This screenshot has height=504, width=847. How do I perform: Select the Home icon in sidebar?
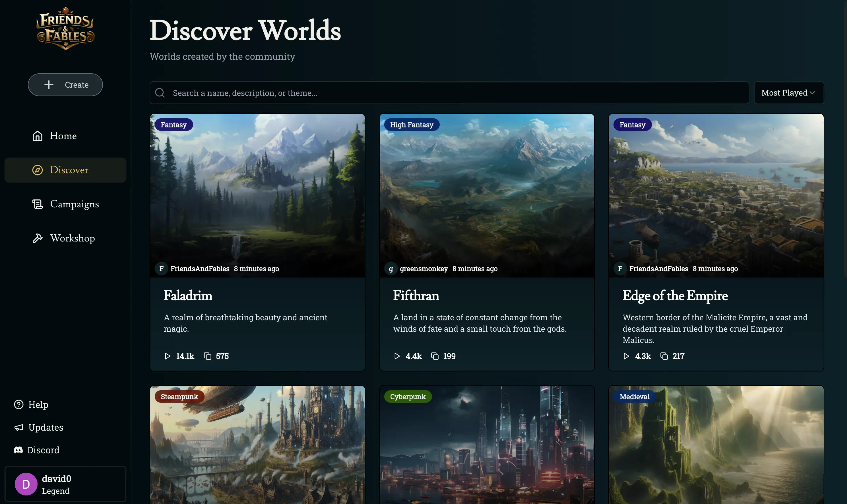coord(37,135)
